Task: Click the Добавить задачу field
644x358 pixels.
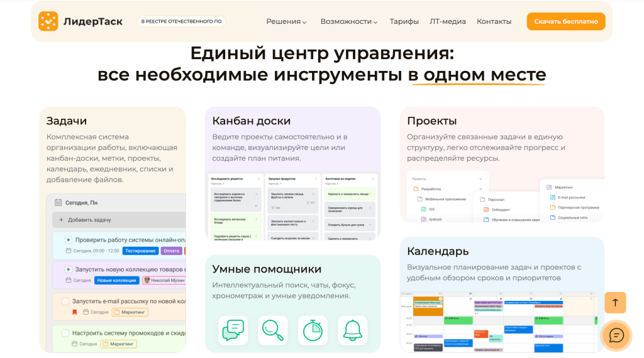Action: point(119,220)
